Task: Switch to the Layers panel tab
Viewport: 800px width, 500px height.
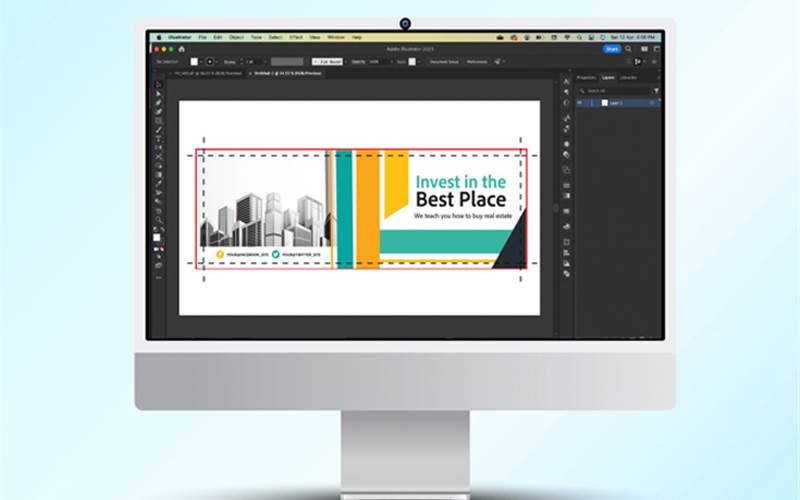Action: click(608, 78)
